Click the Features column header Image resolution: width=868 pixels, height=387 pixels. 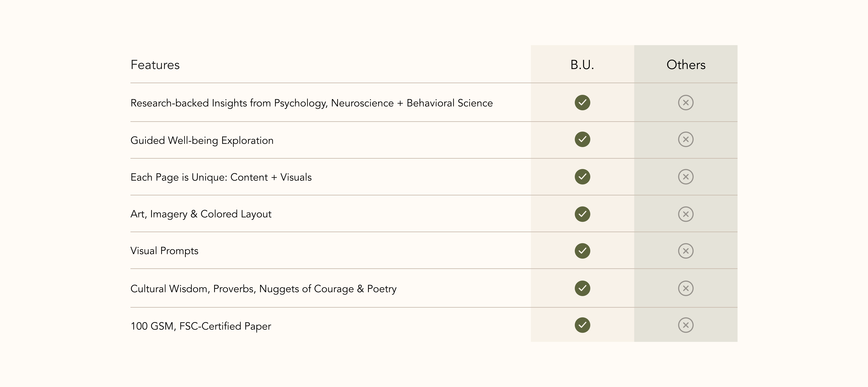point(155,65)
